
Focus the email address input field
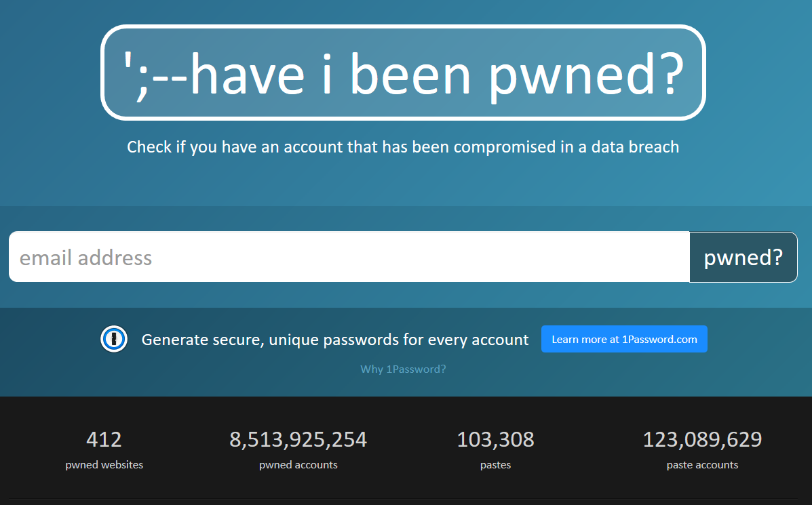[349, 257]
